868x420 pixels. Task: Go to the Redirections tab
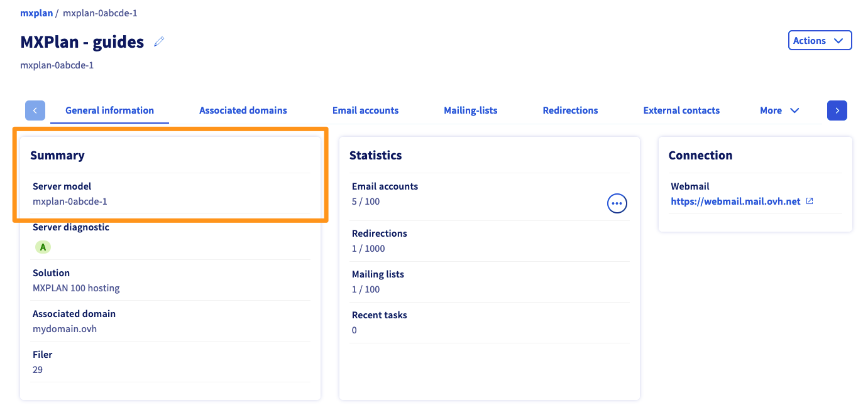(x=570, y=110)
